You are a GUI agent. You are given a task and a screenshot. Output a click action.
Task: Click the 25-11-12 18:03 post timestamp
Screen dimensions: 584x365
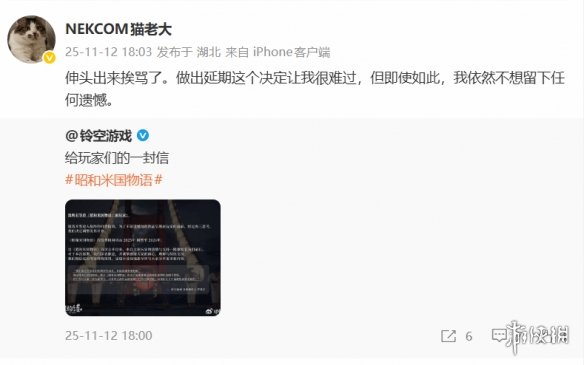[108, 52]
